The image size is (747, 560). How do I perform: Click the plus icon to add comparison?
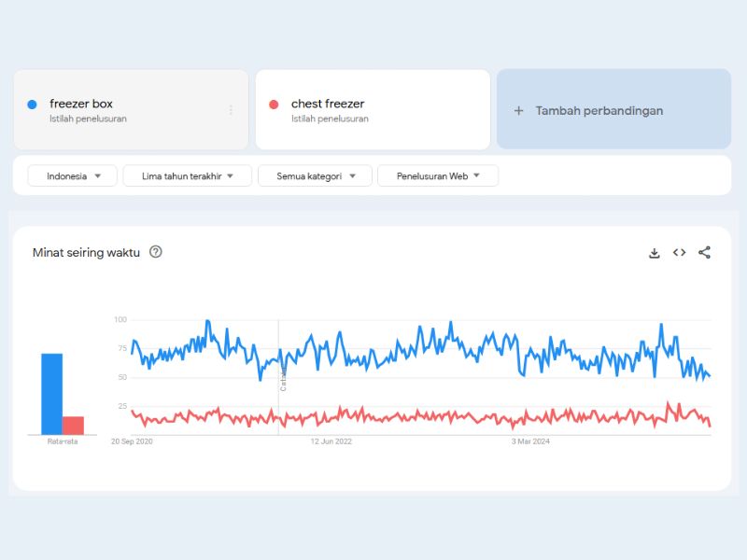519,110
